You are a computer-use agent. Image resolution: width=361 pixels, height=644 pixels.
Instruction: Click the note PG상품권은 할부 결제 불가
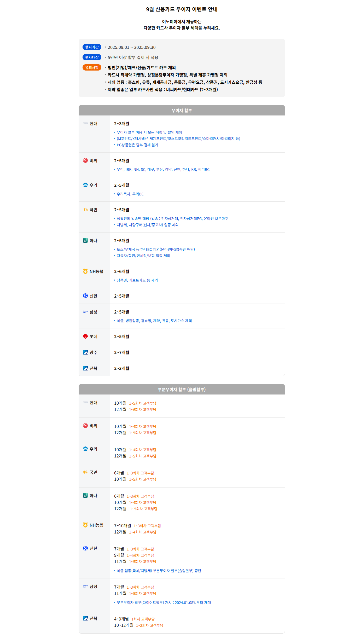point(137,145)
